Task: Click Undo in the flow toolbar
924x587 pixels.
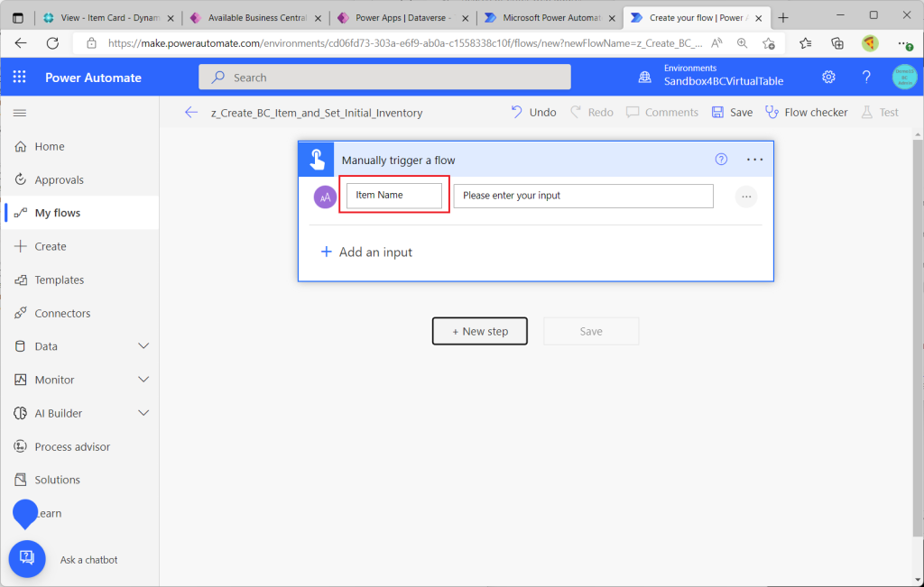Action: (534, 112)
